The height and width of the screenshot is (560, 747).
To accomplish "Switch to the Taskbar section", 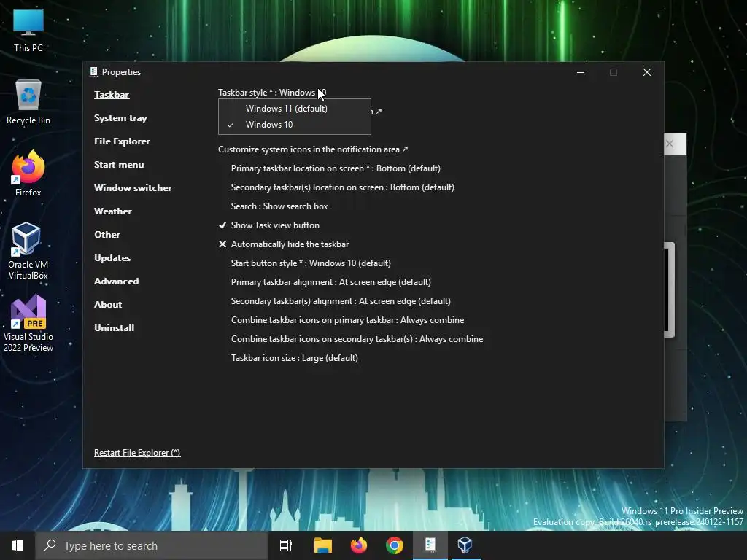I will coord(112,95).
